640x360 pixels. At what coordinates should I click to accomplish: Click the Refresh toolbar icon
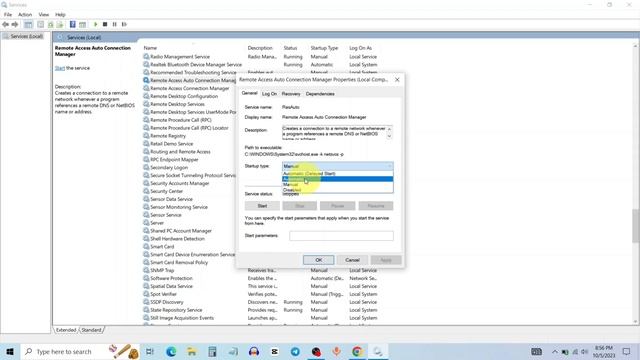coord(51,24)
